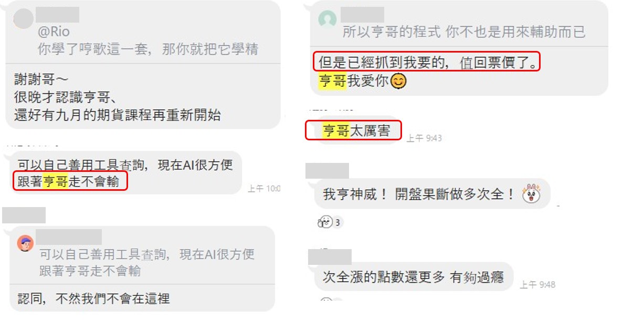Click the 上午 9:48 timestamp
The image size is (644, 329).
[537, 284]
